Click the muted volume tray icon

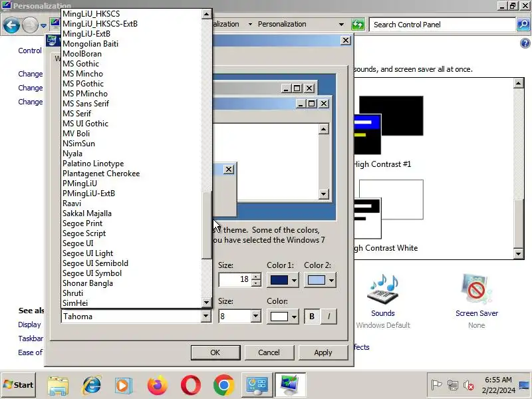point(469,385)
